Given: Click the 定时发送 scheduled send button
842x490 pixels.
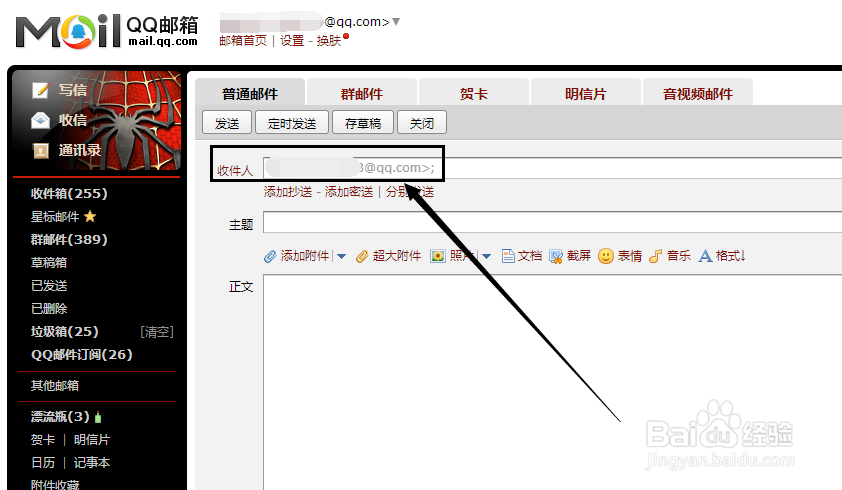Looking at the screenshot, I should 292,123.
